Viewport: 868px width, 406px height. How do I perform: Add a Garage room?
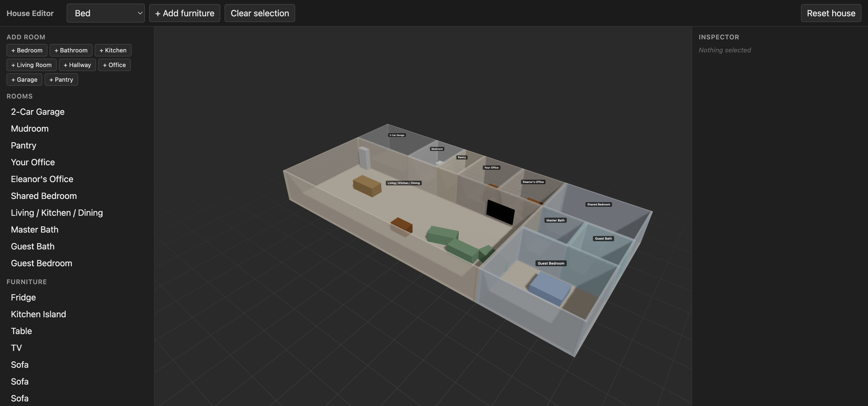coord(24,79)
